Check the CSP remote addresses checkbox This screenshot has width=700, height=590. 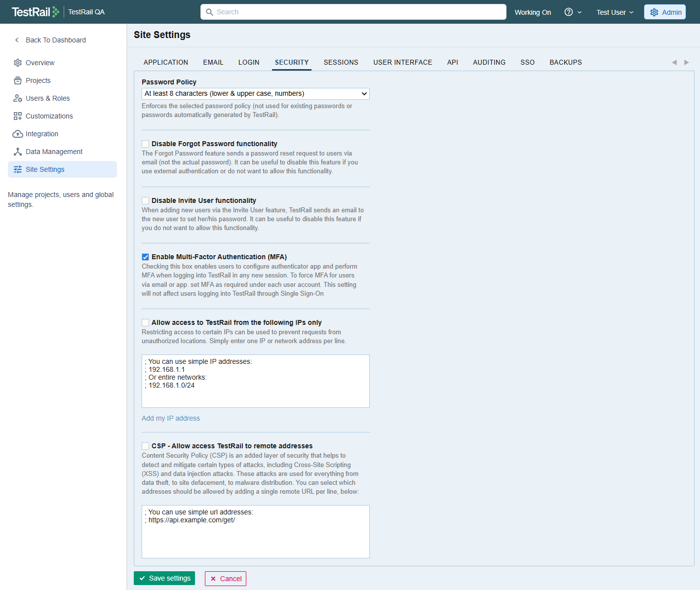146,446
